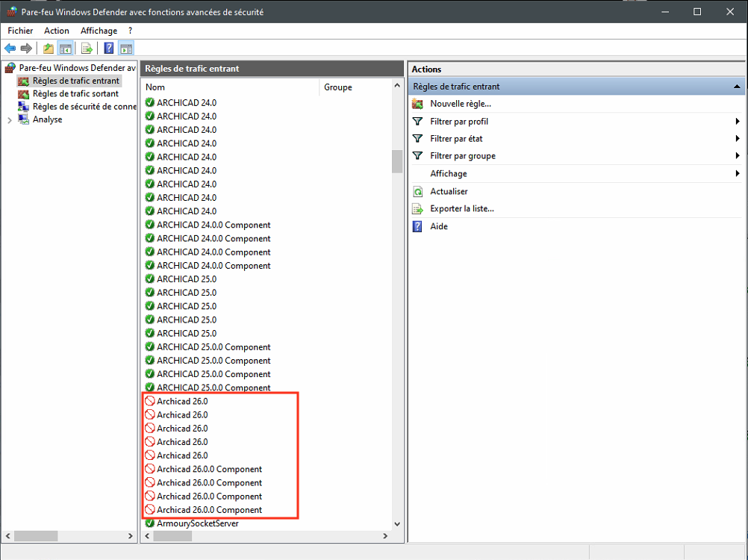Open the Filtrer par groupe submenu arrow
Image resolution: width=748 pixels, height=560 pixels.
(738, 156)
